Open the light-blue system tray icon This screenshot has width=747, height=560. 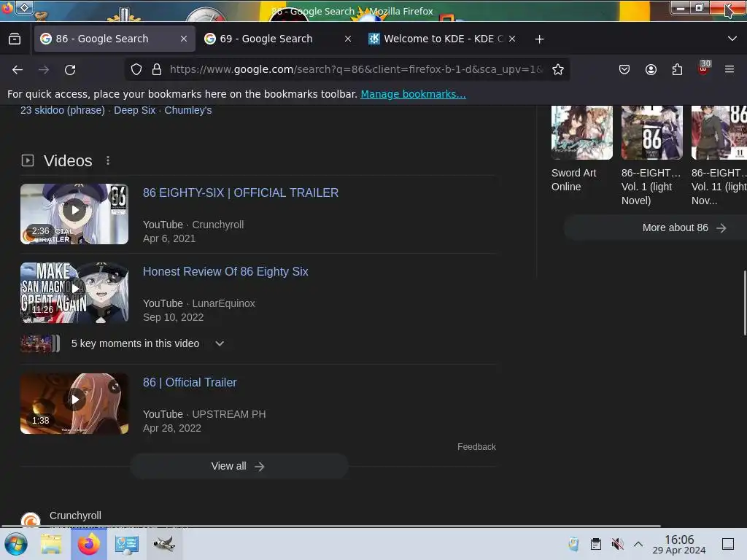coord(574,544)
